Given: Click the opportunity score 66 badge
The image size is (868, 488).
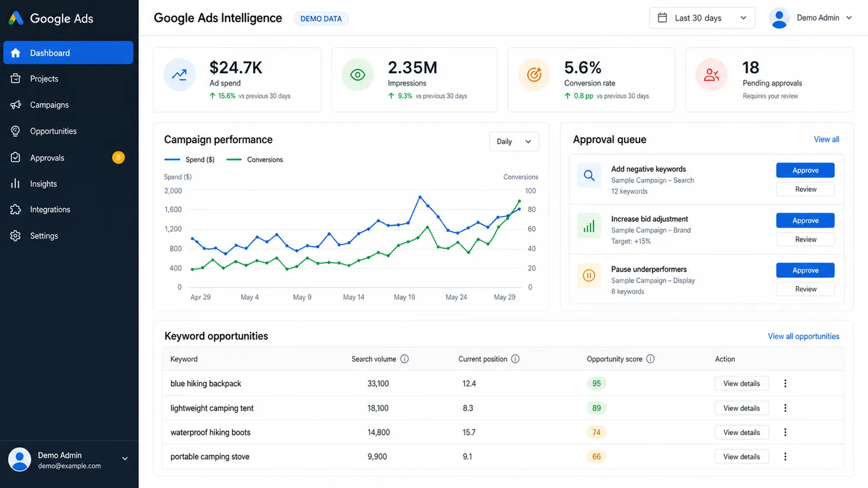Looking at the screenshot, I should (596, 457).
